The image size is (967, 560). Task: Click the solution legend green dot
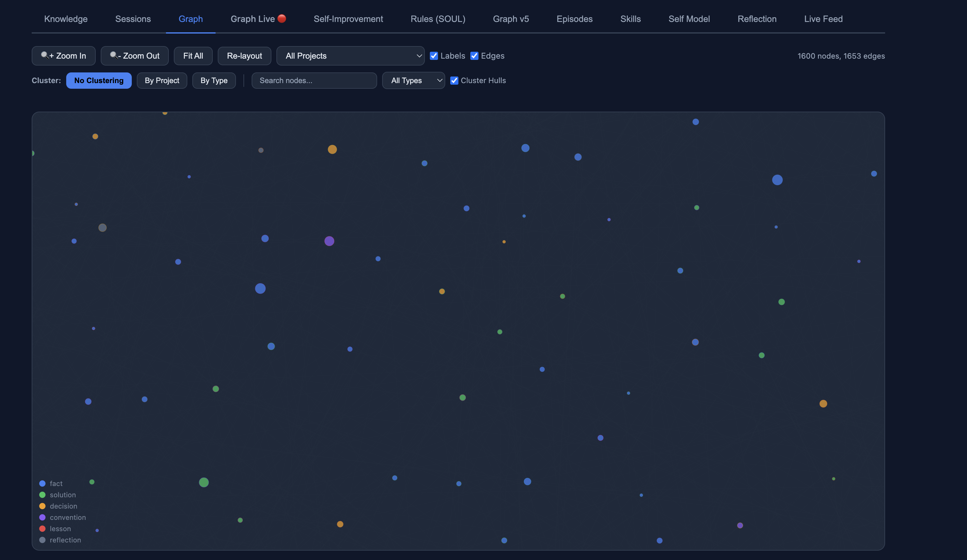42,495
